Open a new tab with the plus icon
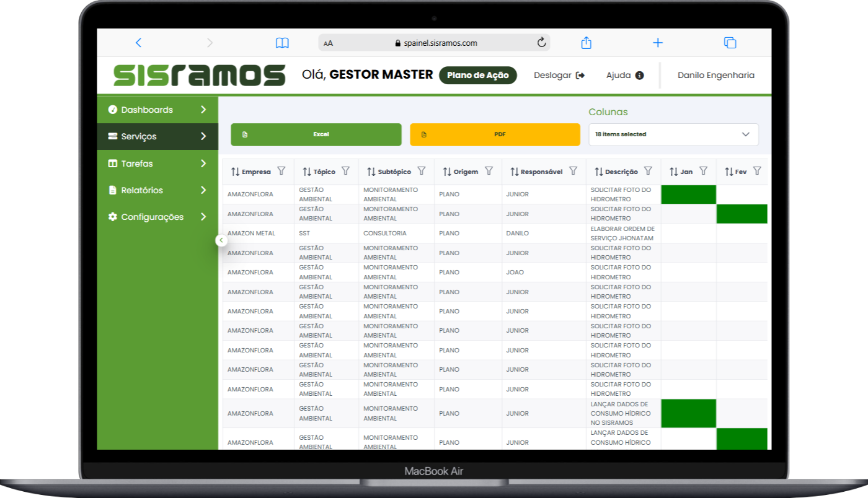868x498 pixels. tap(658, 43)
